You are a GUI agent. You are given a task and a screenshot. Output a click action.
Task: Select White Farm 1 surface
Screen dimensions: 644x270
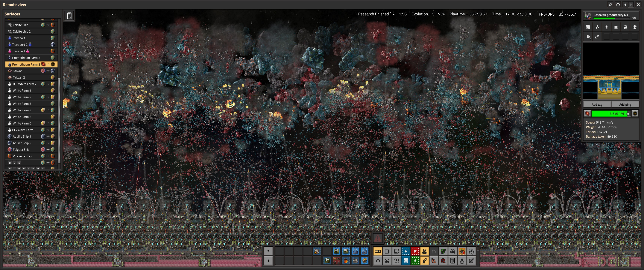[31, 90]
